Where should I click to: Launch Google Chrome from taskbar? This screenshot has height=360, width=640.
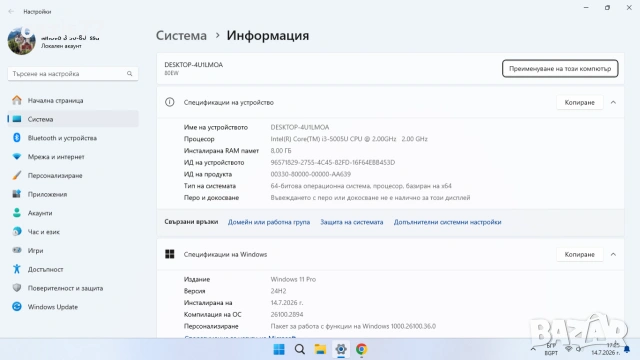pyautogui.click(x=361, y=349)
